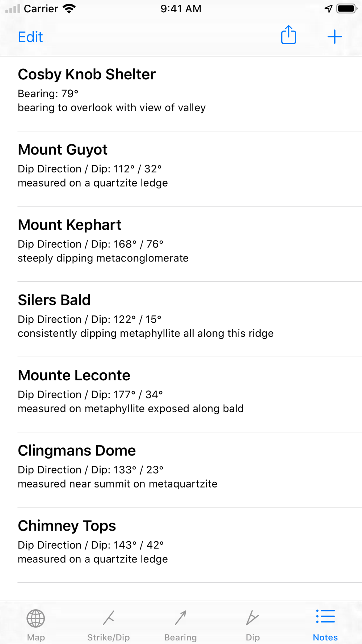
Task: Add a new note with plus icon
Action: 334,37
